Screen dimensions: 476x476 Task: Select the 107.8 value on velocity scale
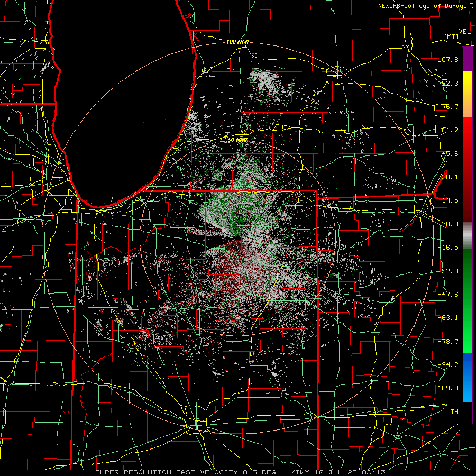pos(448,59)
